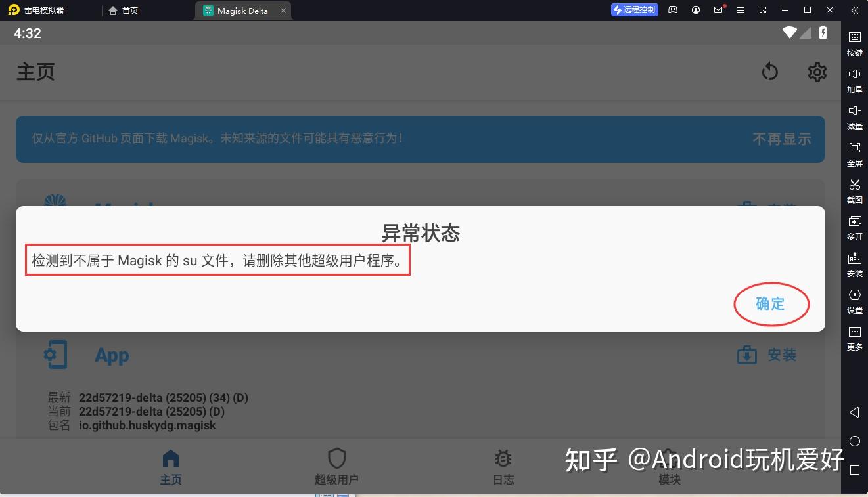Click the window resize icon in the title bar

click(763, 10)
